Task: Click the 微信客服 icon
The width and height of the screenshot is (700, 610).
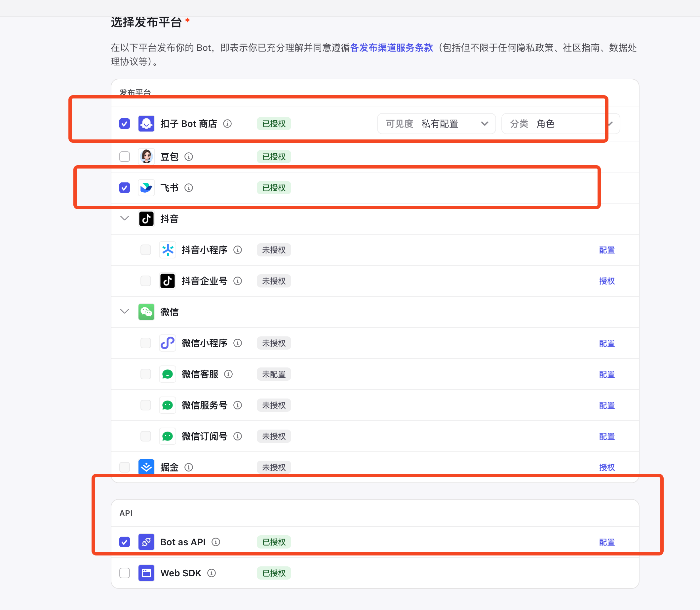Action: pos(168,374)
